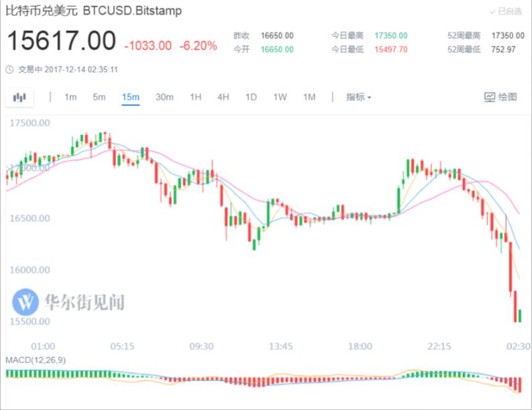
Task: Select the 15m interval tab
Action: [131, 97]
